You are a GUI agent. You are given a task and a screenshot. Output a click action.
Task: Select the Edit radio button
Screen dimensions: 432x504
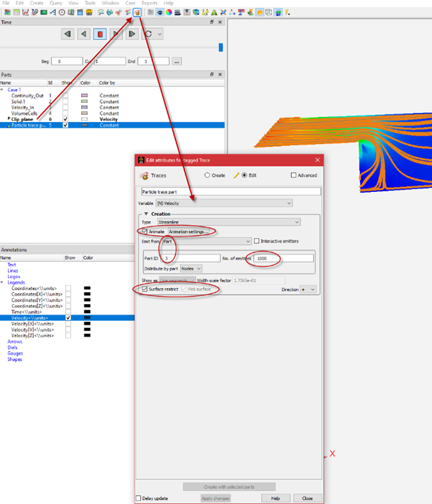pyautogui.click(x=245, y=175)
